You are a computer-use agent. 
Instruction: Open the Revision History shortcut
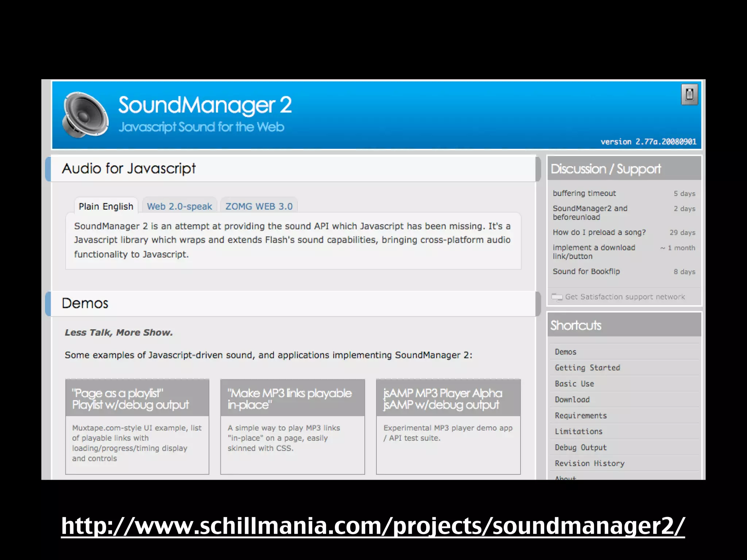click(589, 463)
